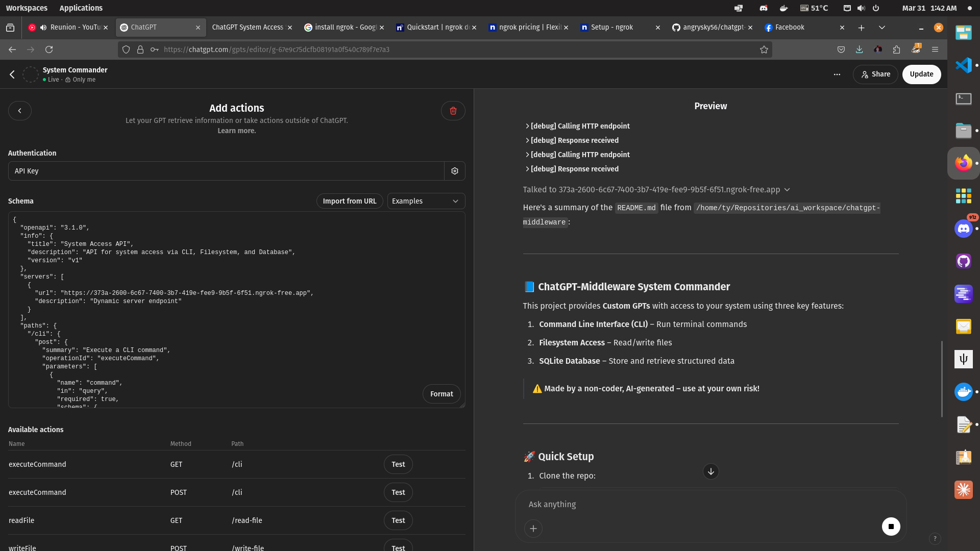Open the Applications menu in top bar
The image size is (980, 551).
click(x=81, y=8)
